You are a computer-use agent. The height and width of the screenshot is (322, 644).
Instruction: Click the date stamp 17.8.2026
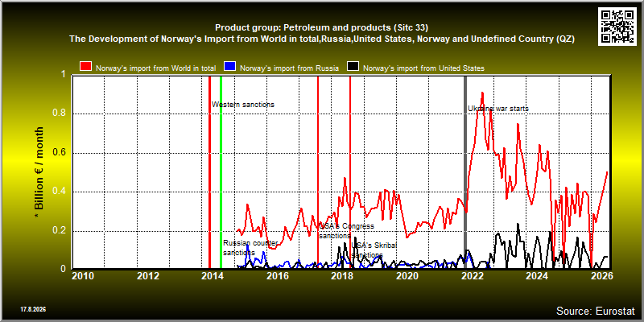point(33,309)
